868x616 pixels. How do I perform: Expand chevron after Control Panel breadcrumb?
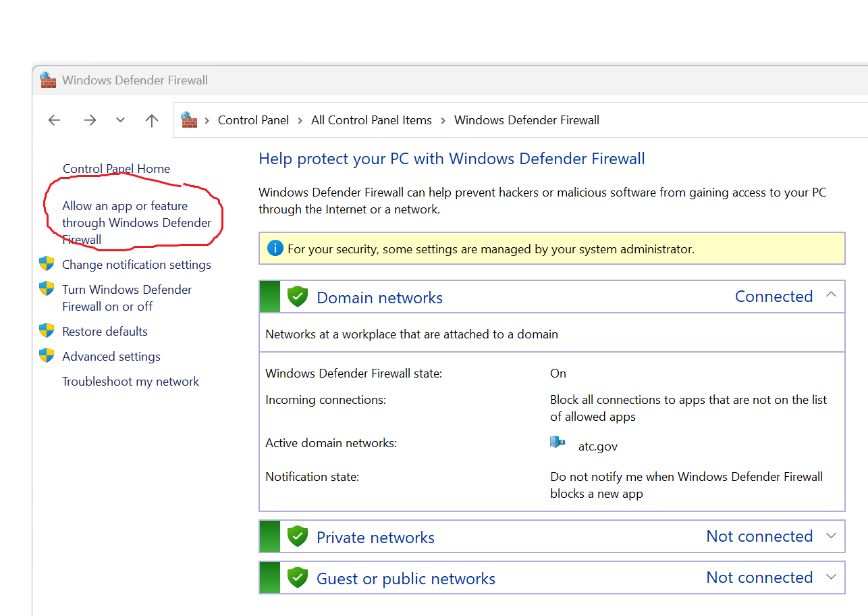(x=300, y=120)
